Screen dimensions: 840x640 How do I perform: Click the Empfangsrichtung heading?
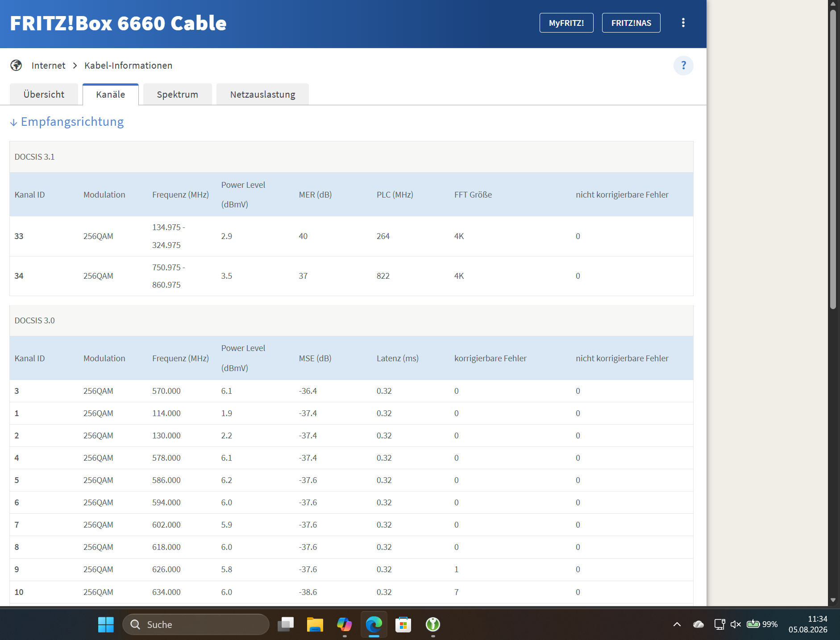(72, 122)
